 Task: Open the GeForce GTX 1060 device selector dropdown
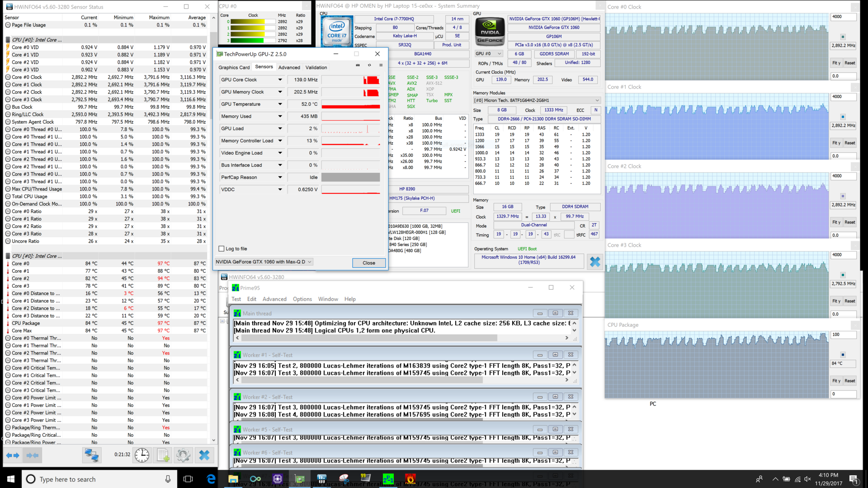coord(264,262)
